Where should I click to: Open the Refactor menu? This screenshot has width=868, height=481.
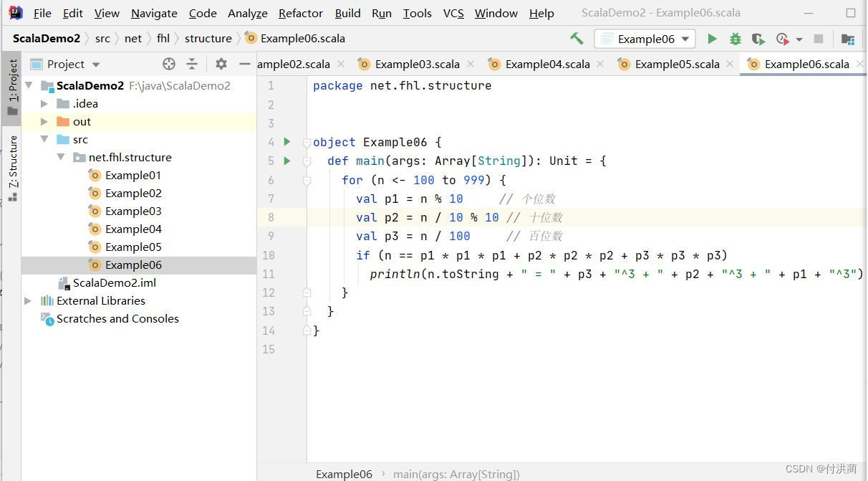coord(301,13)
